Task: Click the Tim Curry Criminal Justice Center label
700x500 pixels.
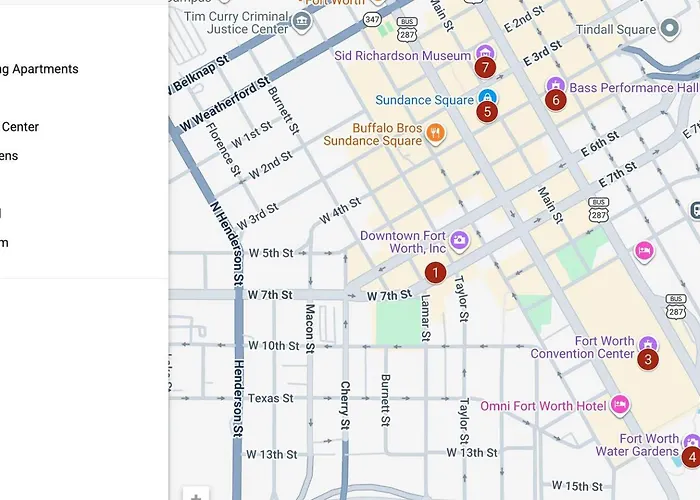Action: [236, 23]
